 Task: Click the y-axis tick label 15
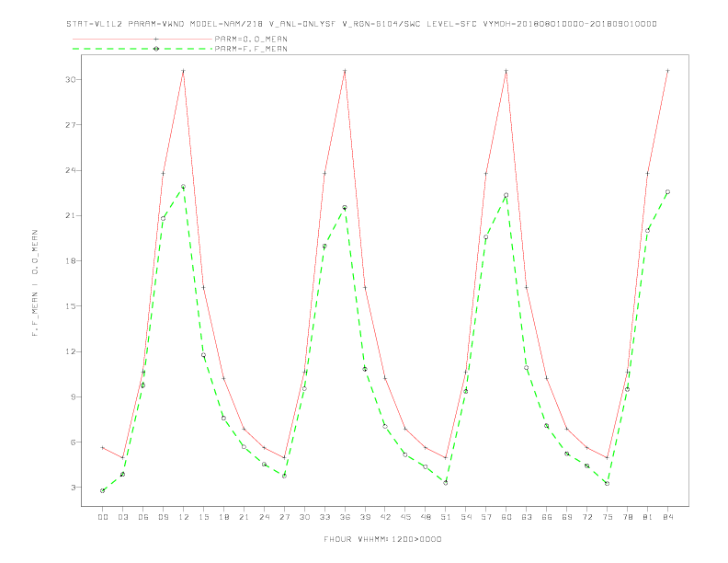[71, 306]
